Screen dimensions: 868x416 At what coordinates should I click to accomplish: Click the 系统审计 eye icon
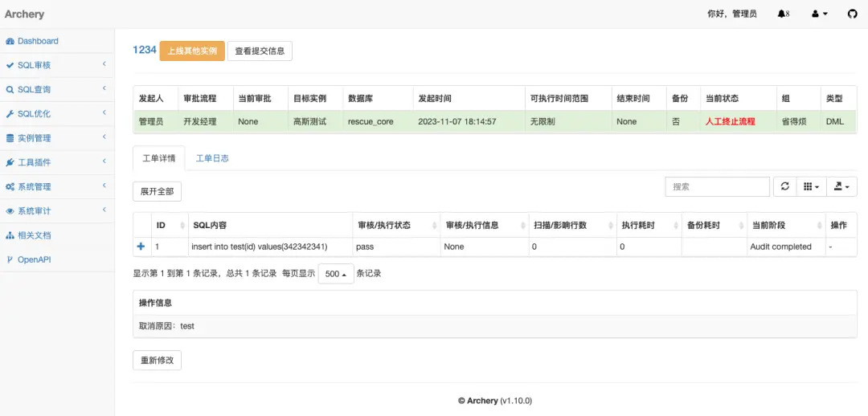(10, 211)
